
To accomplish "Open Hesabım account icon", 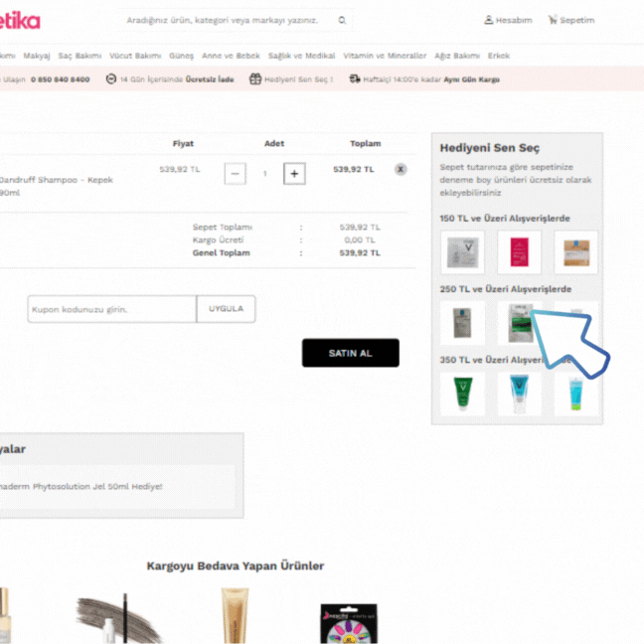I will click(488, 20).
